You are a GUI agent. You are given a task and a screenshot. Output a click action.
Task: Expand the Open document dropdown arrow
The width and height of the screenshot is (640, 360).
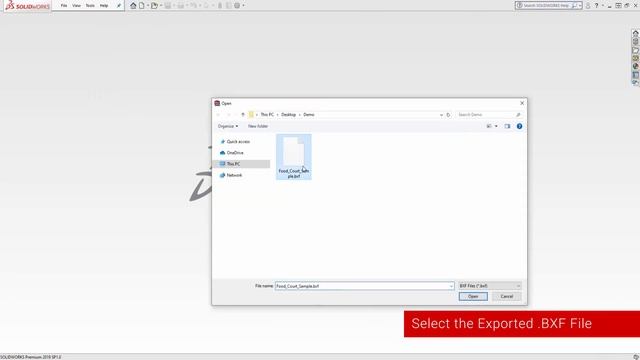point(161,6)
